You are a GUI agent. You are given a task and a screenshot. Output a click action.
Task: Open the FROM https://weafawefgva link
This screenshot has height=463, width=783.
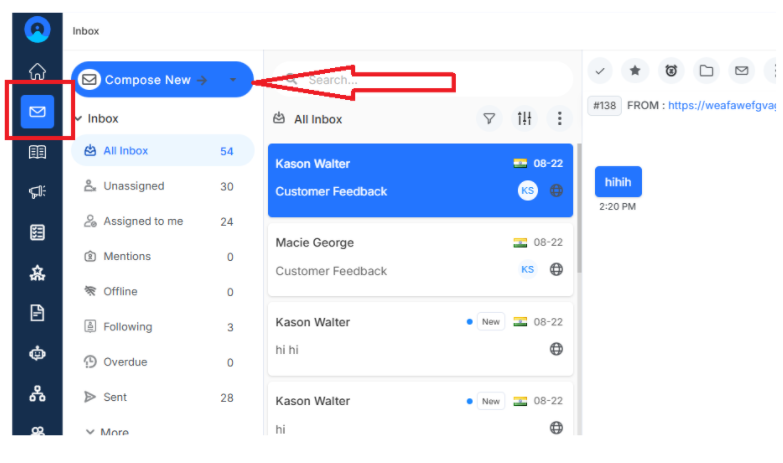pos(722,106)
